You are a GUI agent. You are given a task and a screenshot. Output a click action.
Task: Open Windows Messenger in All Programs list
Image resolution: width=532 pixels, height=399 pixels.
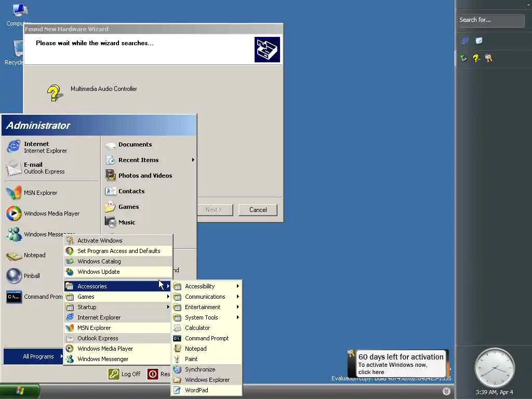[117, 359]
